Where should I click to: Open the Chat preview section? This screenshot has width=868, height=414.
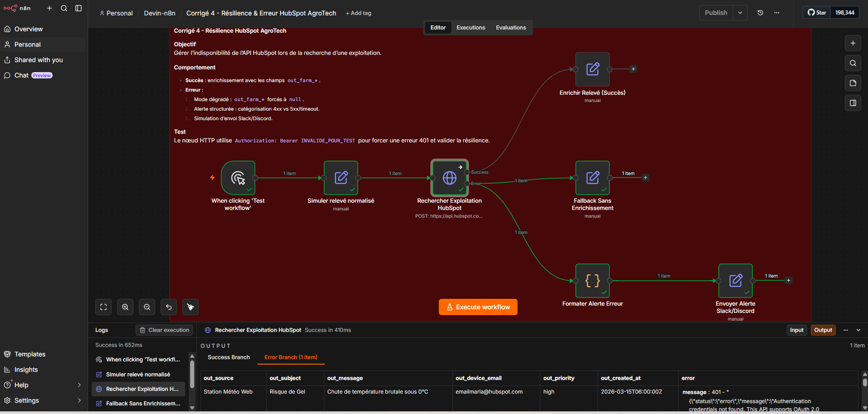pos(44,75)
